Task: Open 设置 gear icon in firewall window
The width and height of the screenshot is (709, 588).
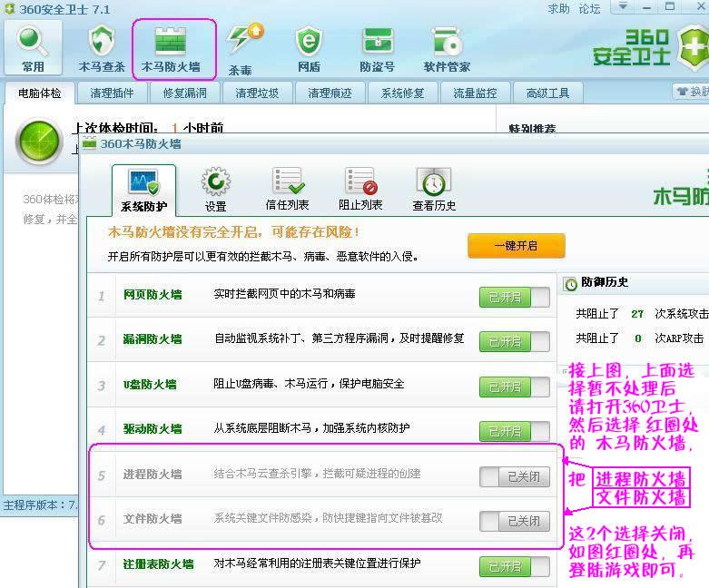Action: tap(215, 184)
